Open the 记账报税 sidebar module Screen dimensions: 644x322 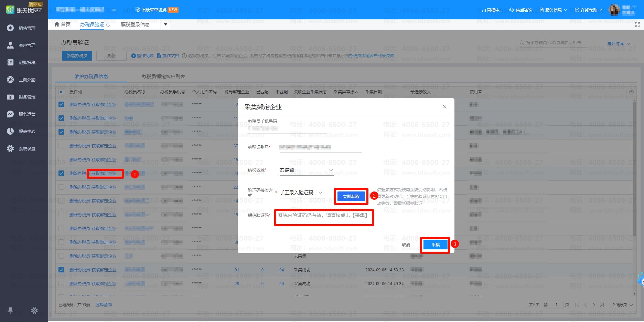tap(10, 62)
